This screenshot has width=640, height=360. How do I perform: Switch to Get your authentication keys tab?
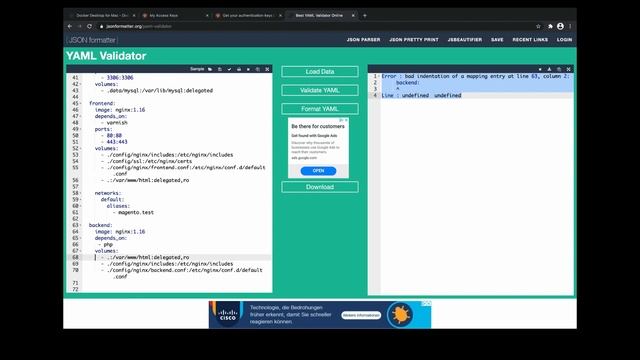[x=247, y=16]
